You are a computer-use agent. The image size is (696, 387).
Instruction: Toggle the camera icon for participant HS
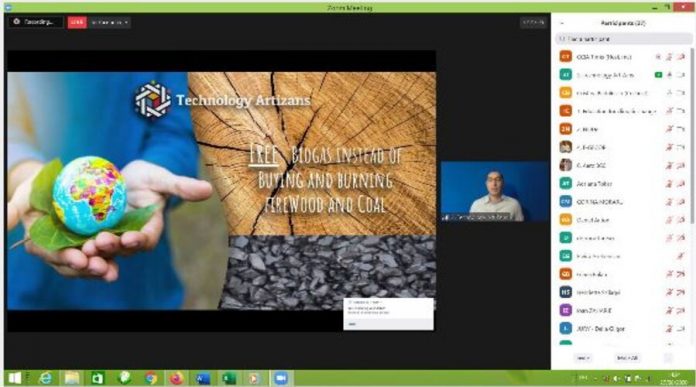pyautogui.click(x=681, y=292)
